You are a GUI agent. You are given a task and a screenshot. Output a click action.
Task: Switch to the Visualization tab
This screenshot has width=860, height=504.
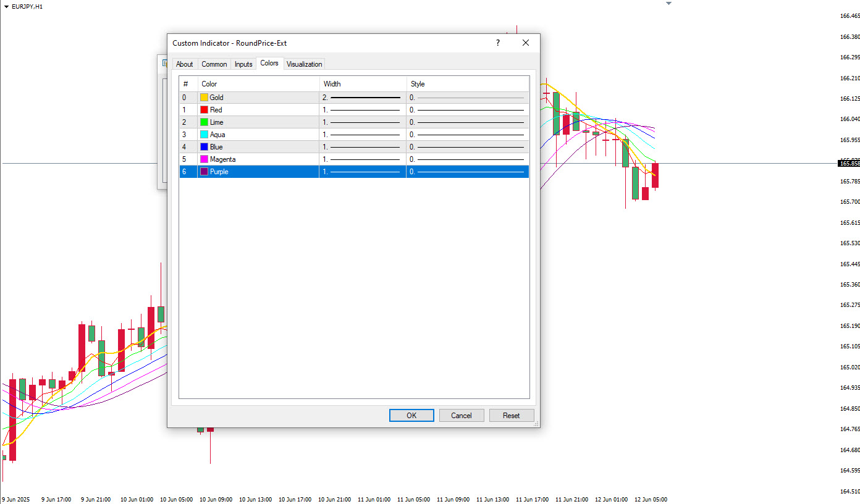[x=304, y=64]
